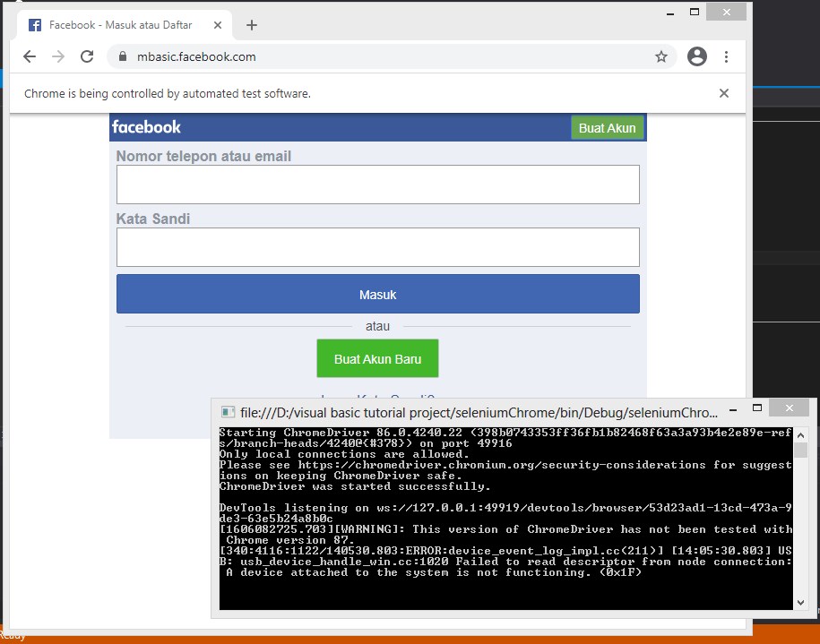Bookmark this page with star icon

pyautogui.click(x=661, y=56)
